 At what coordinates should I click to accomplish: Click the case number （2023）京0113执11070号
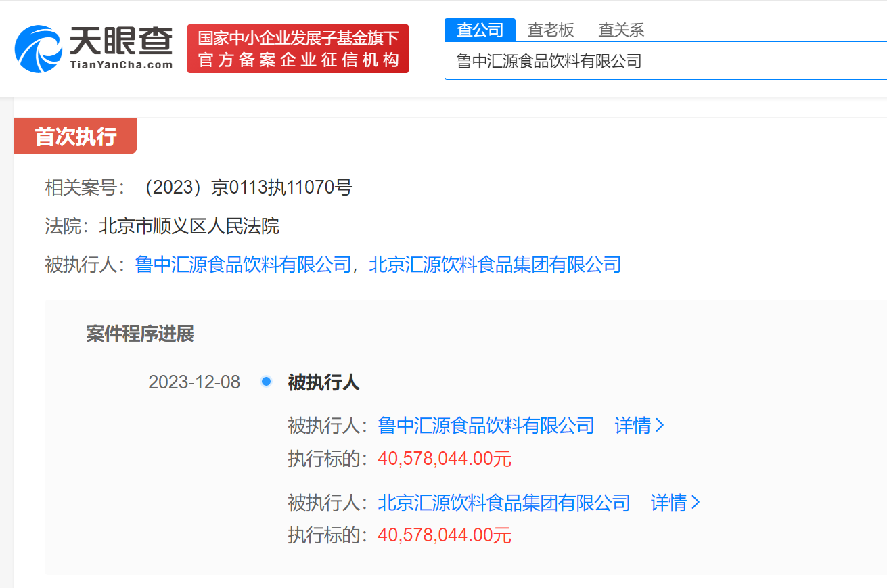click(244, 187)
